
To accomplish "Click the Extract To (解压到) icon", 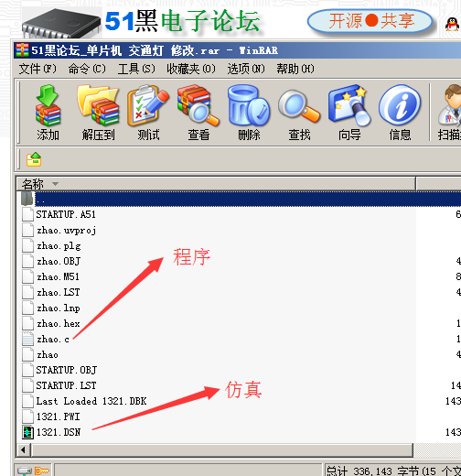I will pyautogui.click(x=98, y=112).
